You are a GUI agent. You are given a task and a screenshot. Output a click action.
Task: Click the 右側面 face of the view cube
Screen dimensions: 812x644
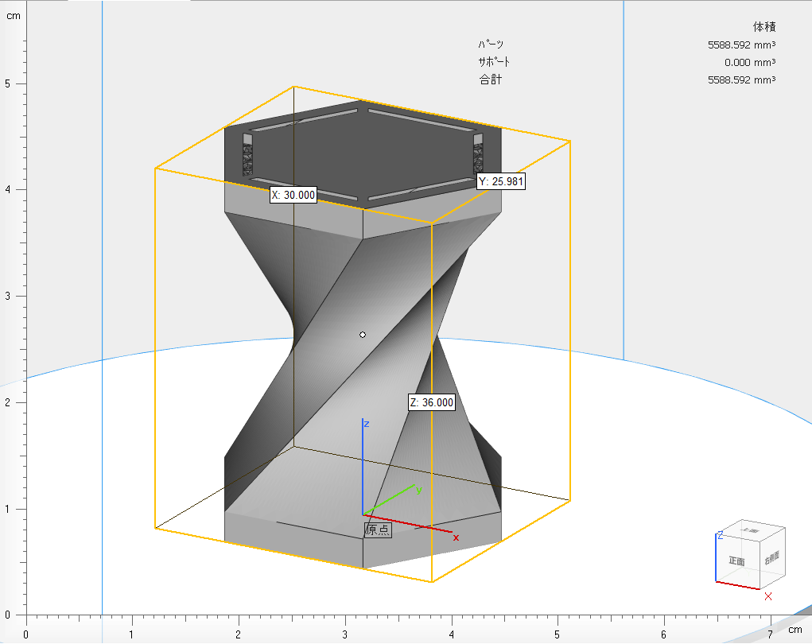(x=771, y=559)
